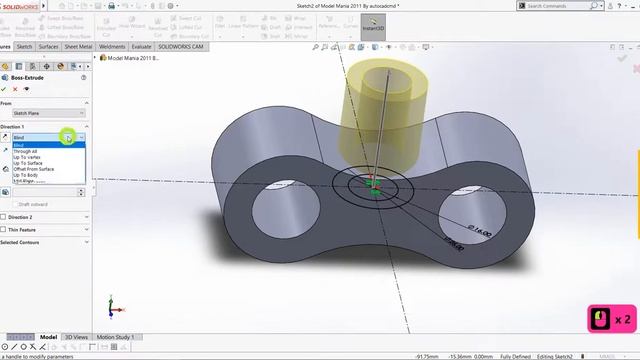This screenshot has height=360, width=640.
Task: Toggle the detailed preview eye icon
Action: 27,89
